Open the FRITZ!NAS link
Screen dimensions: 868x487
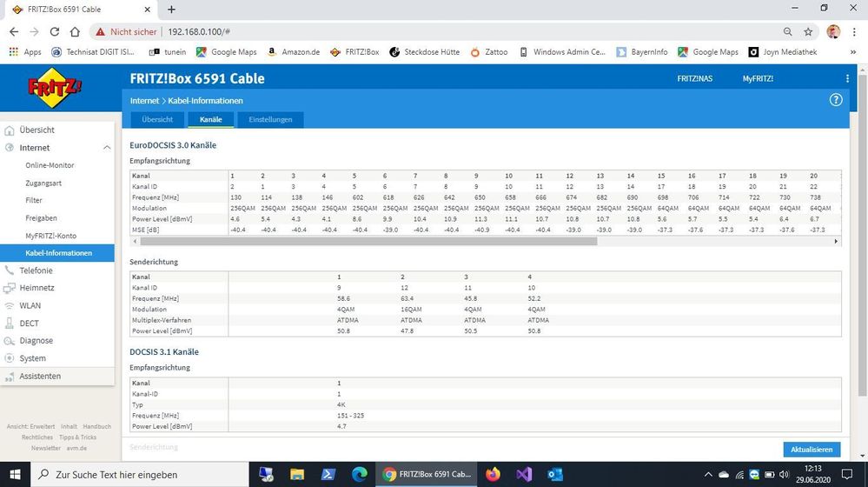695,78
